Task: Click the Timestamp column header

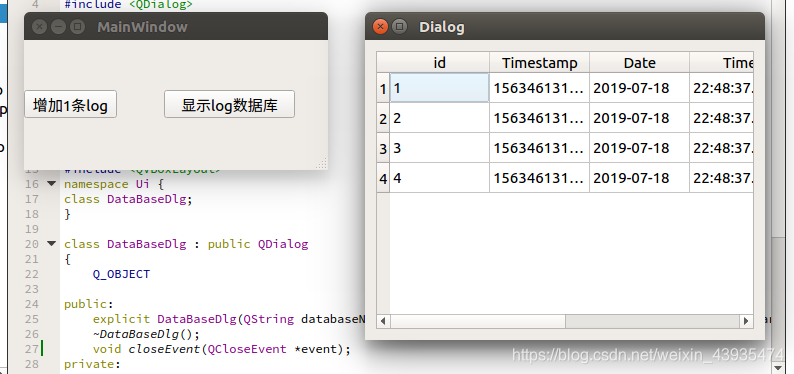Action: 539,62
